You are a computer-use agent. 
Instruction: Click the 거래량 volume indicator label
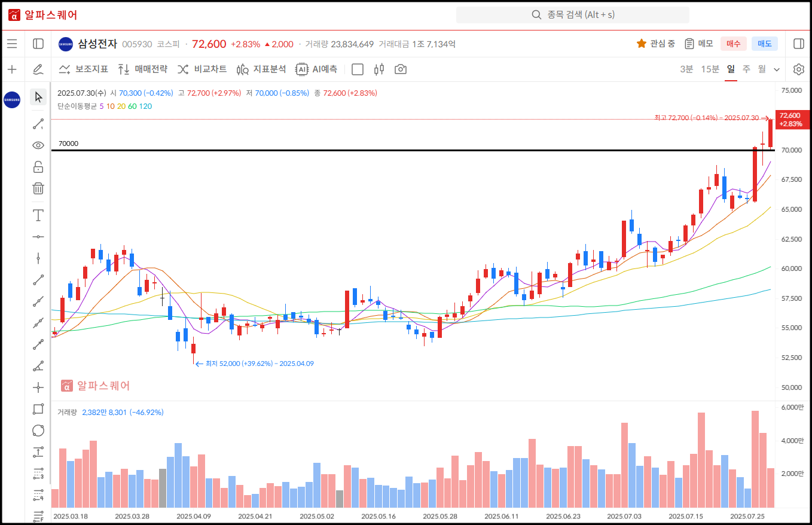point(68,412)
